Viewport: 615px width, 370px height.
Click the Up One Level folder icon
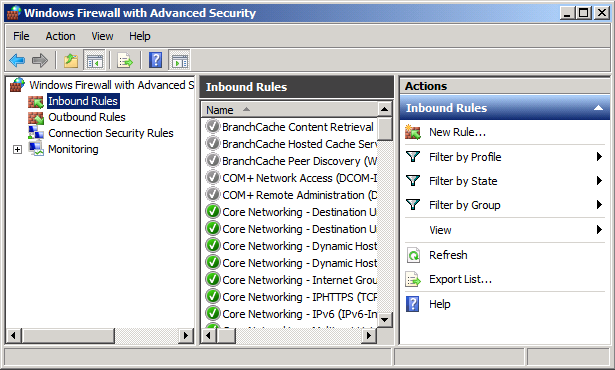pyautogui.click(x=71, y=60)
